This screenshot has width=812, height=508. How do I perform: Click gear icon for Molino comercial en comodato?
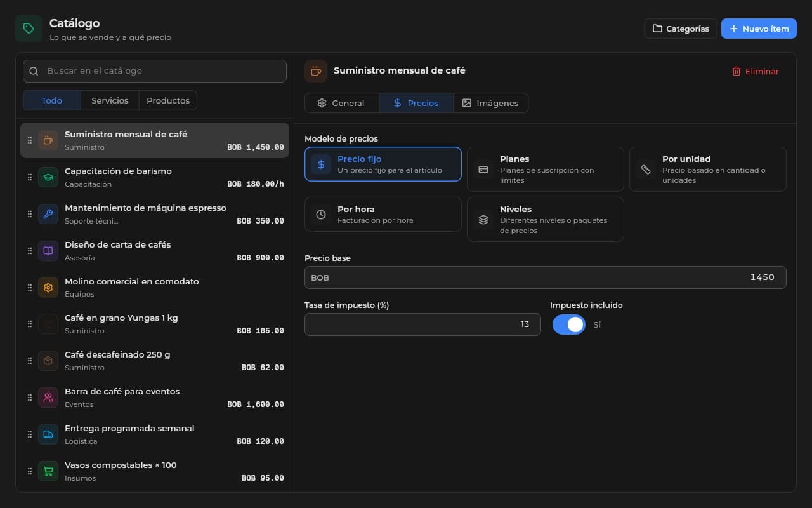[48, 288]
